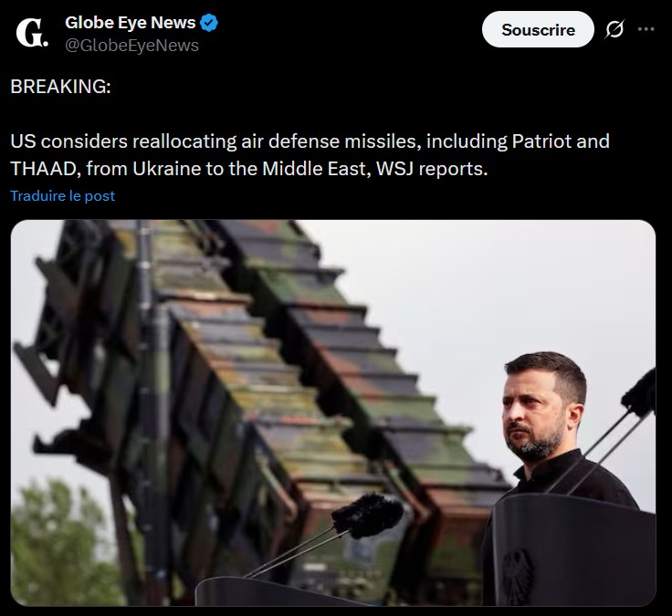Click the "Patriot and" text in the post
Viewport: 672px width, 616px height.
point(561,141)
